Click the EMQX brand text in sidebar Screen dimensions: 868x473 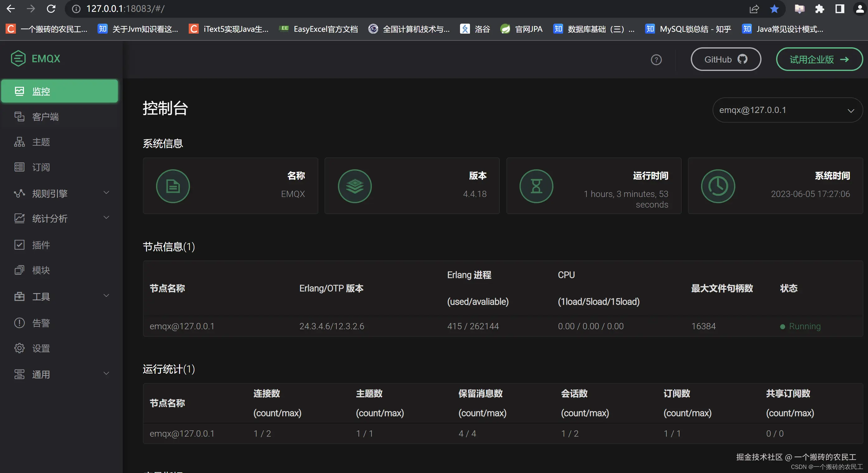pyautogui.click(x=46, y=59)
